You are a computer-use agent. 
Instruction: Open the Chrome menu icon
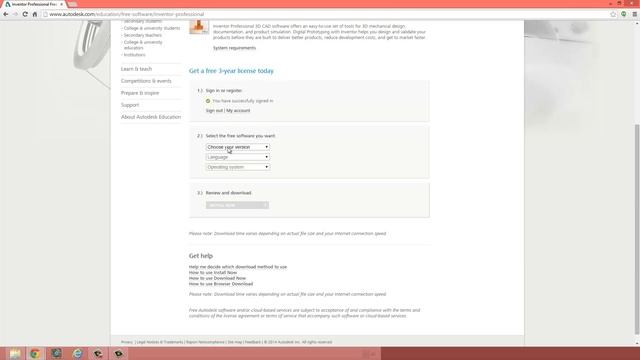coord(634,14)
